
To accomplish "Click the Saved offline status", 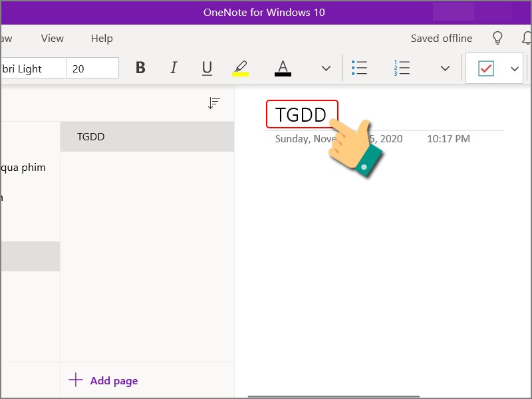I will 442,39.
